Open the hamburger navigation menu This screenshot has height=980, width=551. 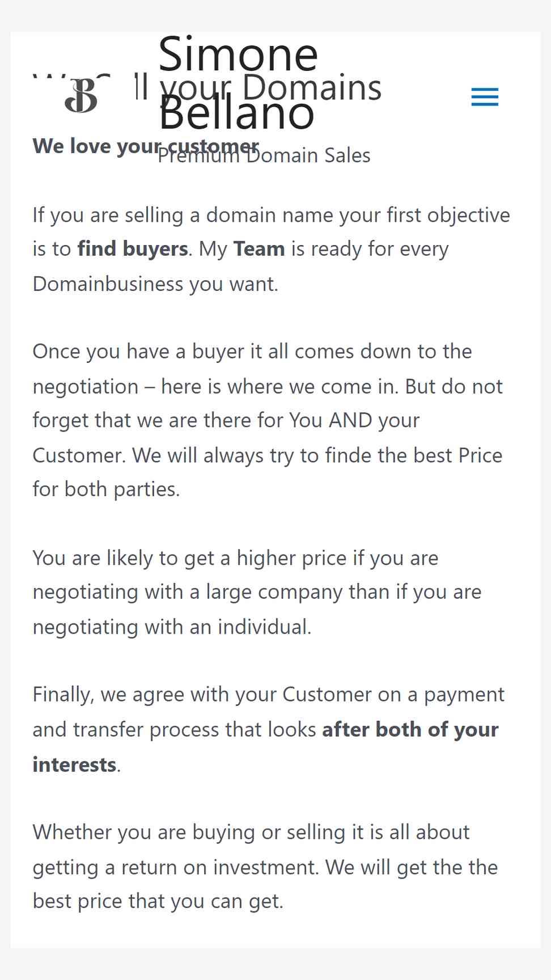pos(485,97)
